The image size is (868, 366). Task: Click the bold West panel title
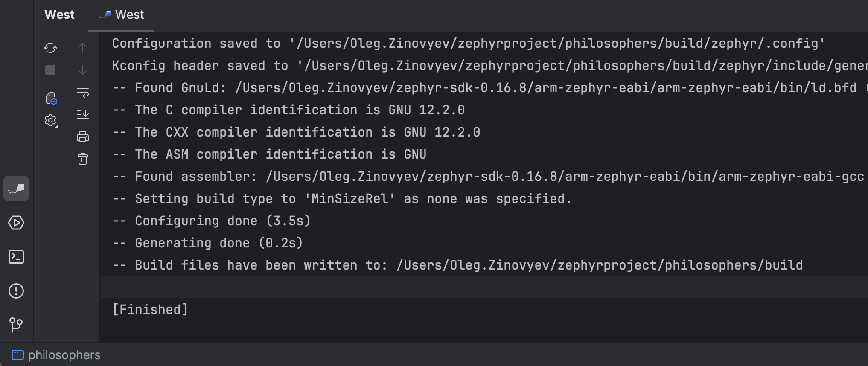click(x=59, y=15)
